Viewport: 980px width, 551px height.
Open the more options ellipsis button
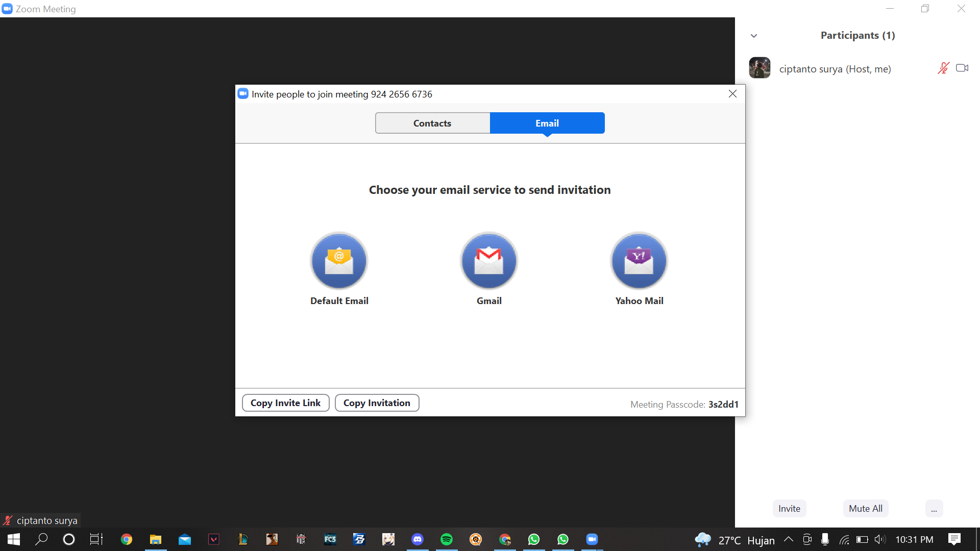coord(934,508)
